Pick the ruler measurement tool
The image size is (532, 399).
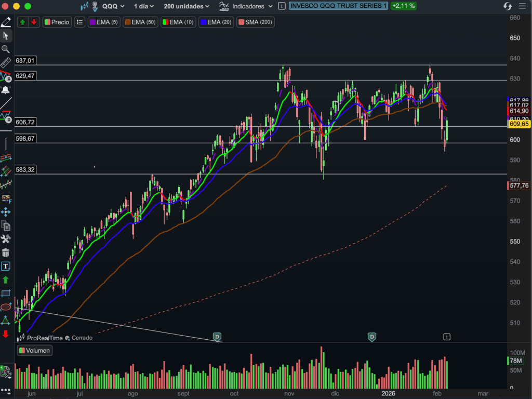pos(6,63)
